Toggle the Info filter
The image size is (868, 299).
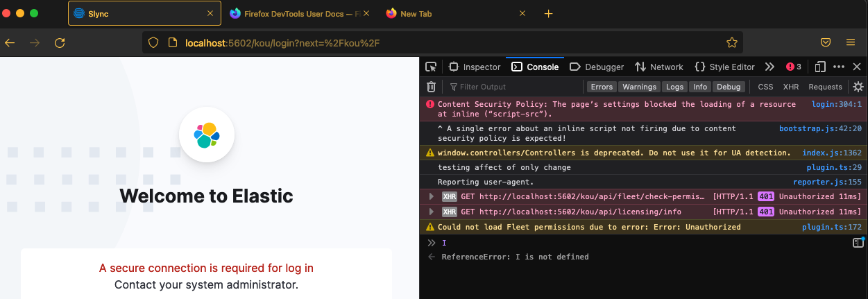(700, 87)
